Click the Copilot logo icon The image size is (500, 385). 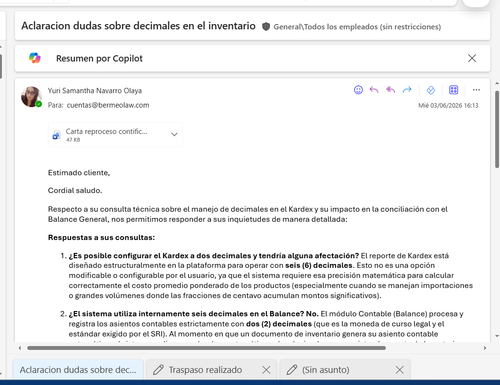[35, 58]
